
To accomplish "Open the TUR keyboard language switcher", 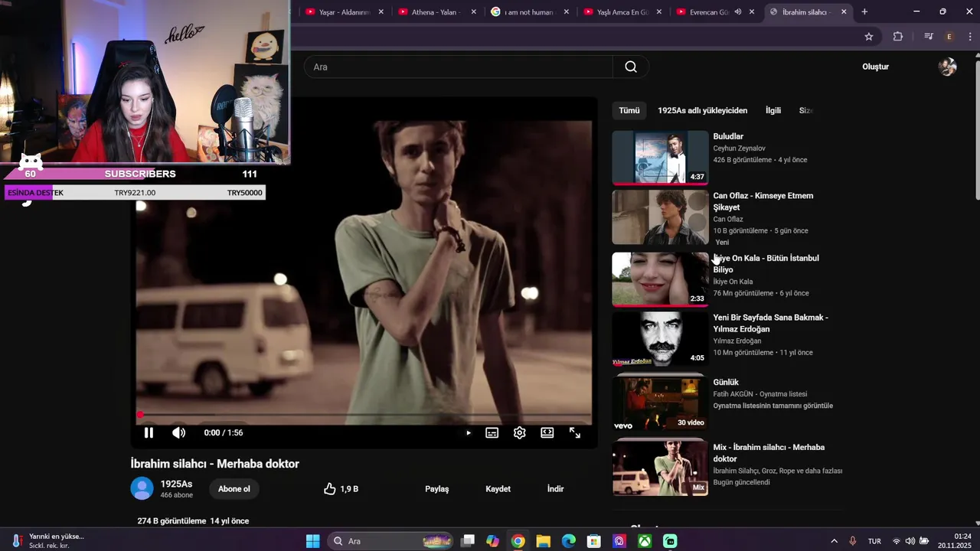I will tap(874, 541).
